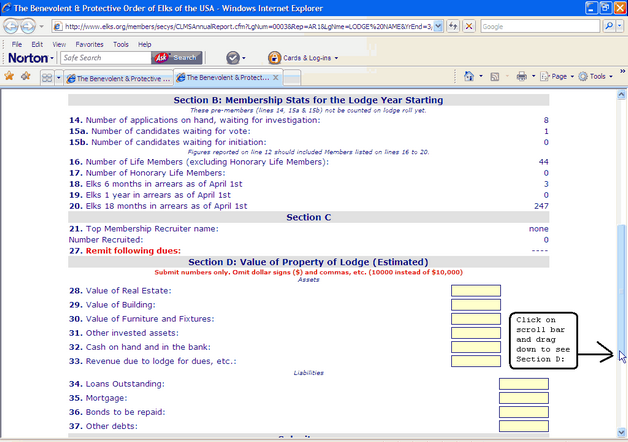Click the Stop loading X icon
This screenshot has width=628, height=442.
[469, 26]
